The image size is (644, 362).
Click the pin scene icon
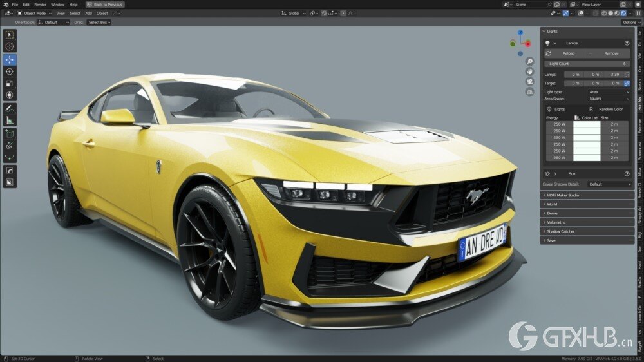point(549,5)
